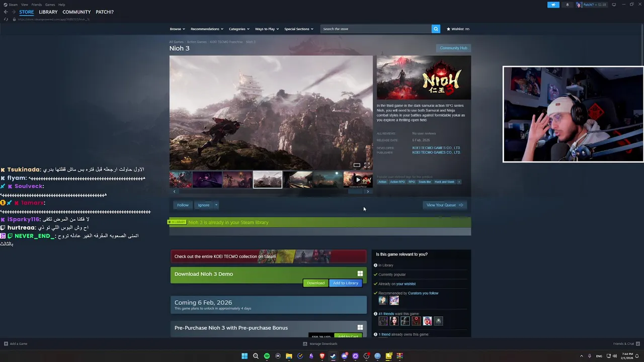Click the Ignore button
The width and height of the screenshot is (644, 362).
tap(204, 205)
